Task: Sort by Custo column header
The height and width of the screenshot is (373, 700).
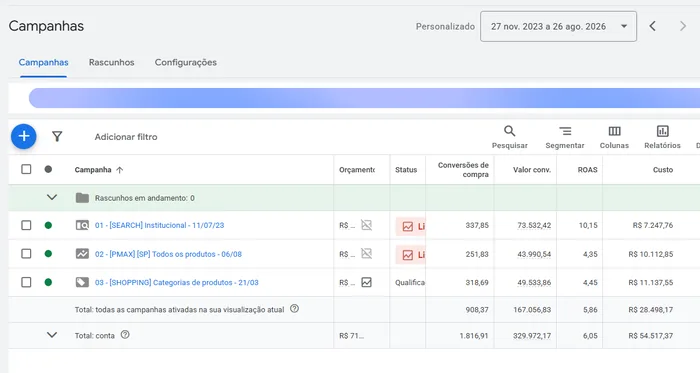Action: point(663,170)
